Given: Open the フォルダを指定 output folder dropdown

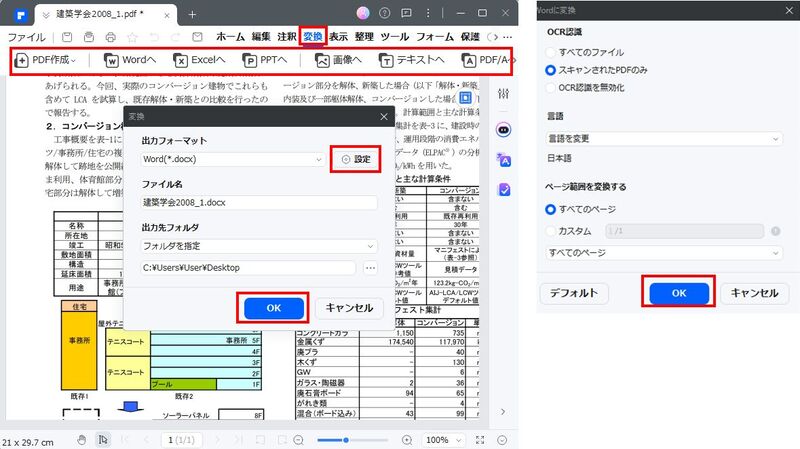Looking at the screenshot, I should [259, 246].
